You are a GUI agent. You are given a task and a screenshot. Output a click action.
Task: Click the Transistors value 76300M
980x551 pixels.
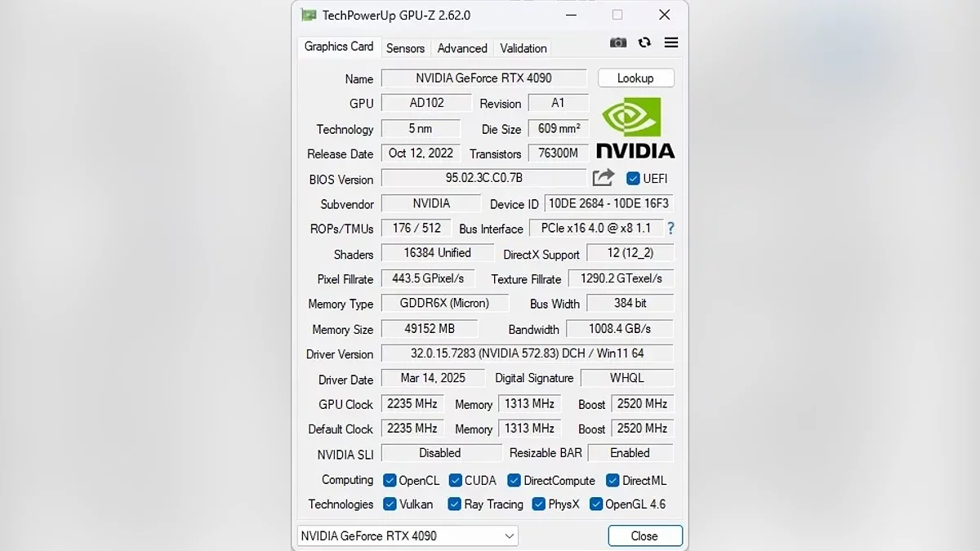pyautogui.click(x=558, y=153)
